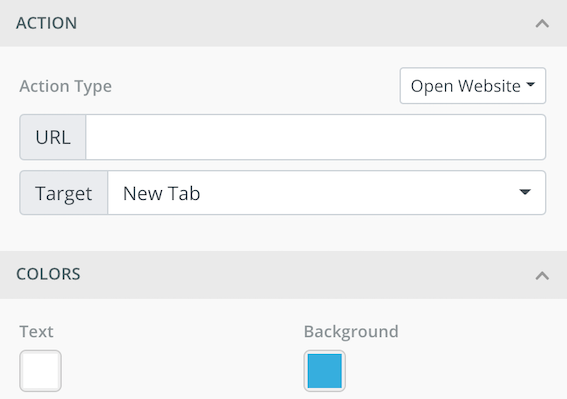Click the Target field prefix label
The image size is (567, 399).
point(64,193)
